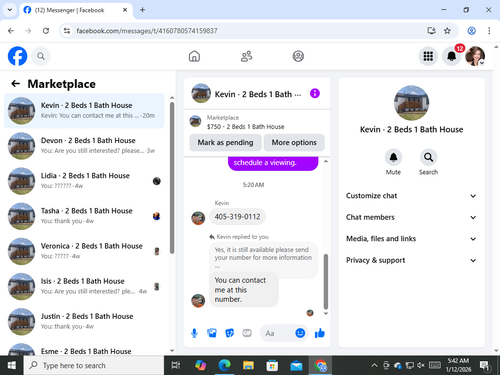The image size is (500, 375).
Task: Open the Windows Start menu
Action: pos(12,365)
